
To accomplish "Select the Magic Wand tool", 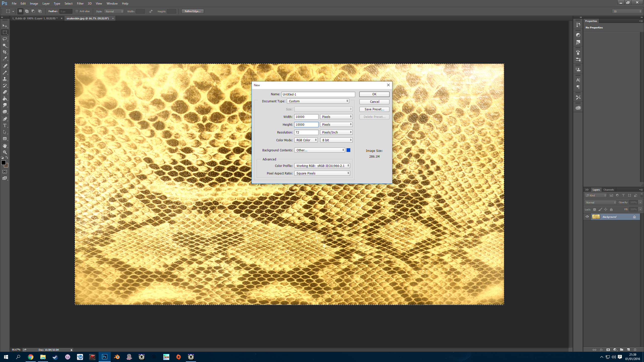I will coord(5,46).
